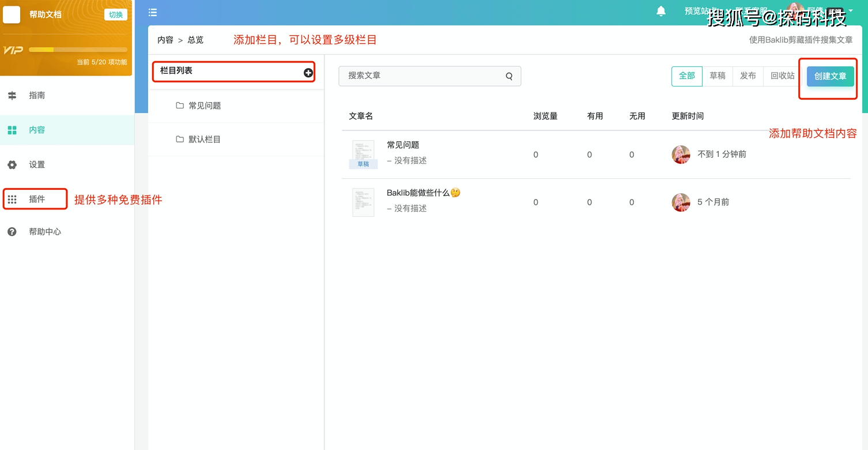
Task: Click the VIP feature progress bar
Action: pos(78,50)
